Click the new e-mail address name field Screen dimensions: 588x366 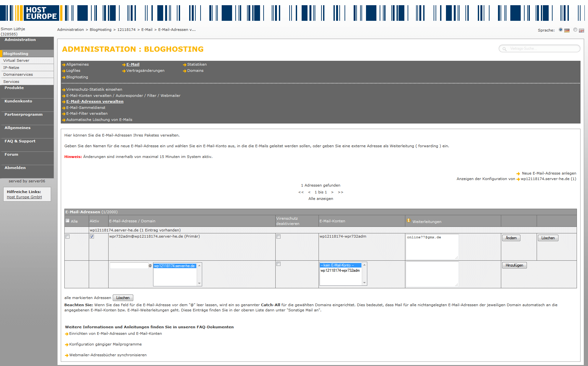[129, 266]
